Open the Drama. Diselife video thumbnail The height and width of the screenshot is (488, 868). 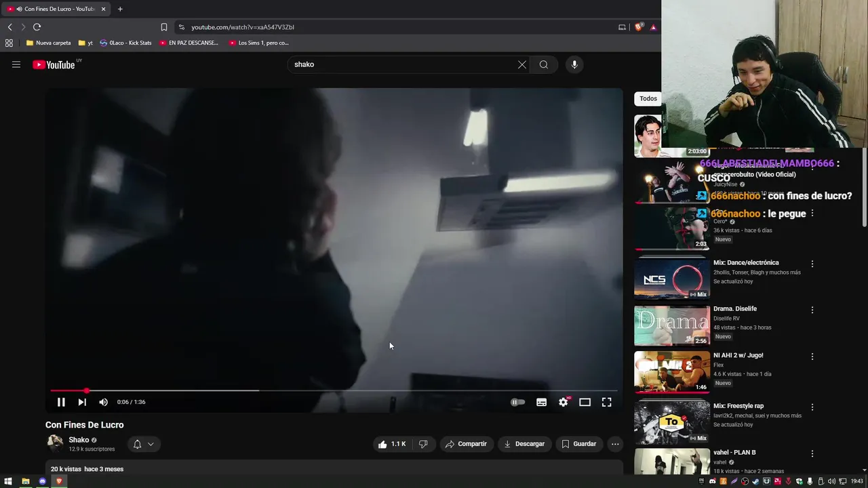(672, 325)
